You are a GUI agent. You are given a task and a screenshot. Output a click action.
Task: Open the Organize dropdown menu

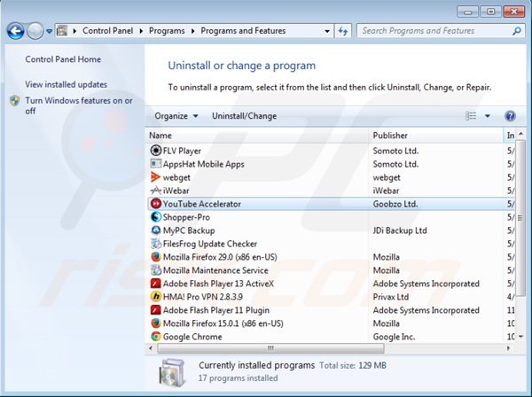coord(176,116)
